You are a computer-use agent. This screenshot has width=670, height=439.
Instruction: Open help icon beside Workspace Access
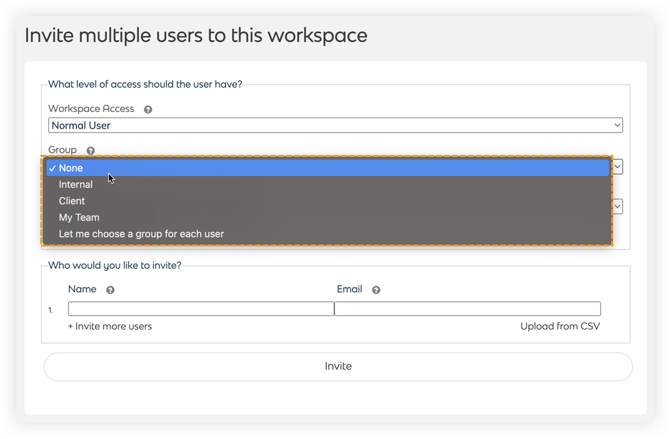[148, 109]
